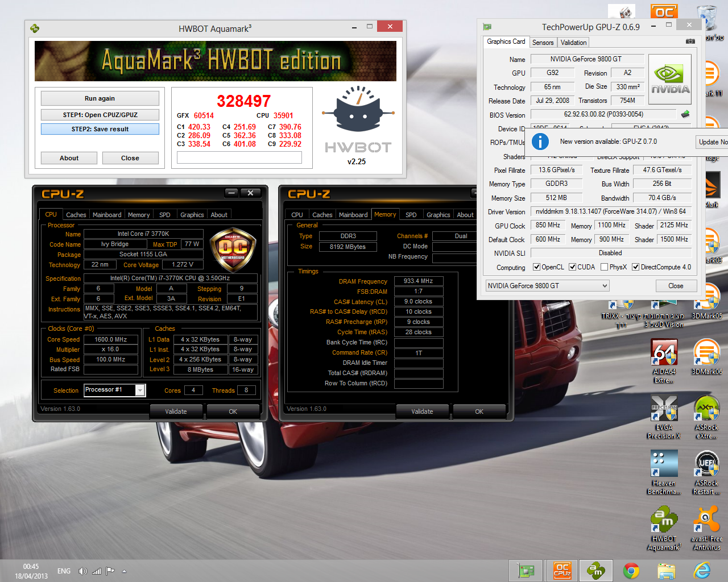Click the empty text field under Aquamark scores

239,158
